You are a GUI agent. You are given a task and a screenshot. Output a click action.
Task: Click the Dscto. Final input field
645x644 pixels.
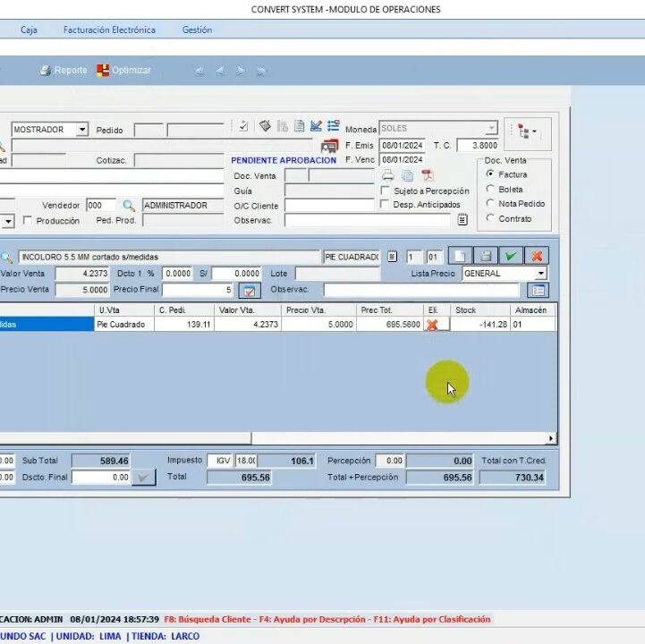(100, 478)
